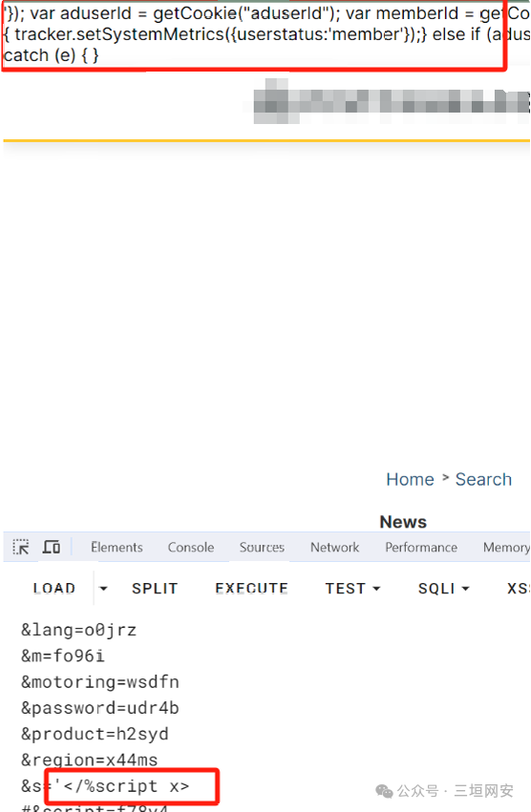Open the Performance tab
The height and width of the screenshot is (812, 531).
tap(421, 548)
